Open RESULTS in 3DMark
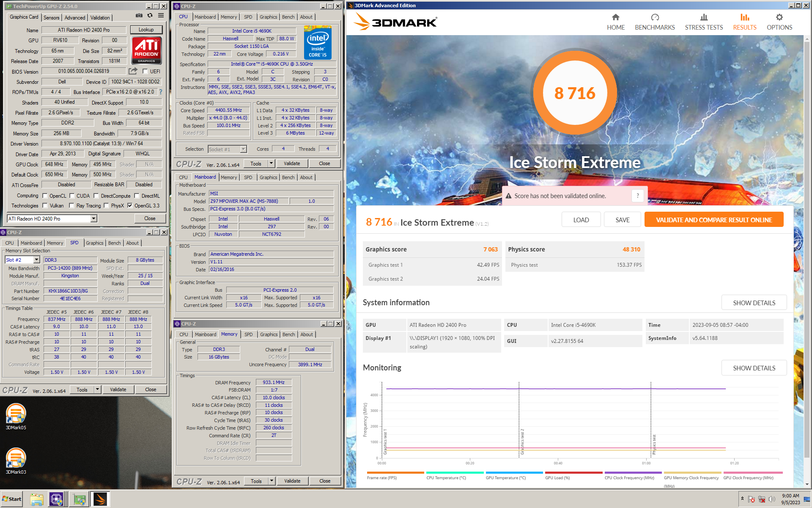 coord(745,22)
